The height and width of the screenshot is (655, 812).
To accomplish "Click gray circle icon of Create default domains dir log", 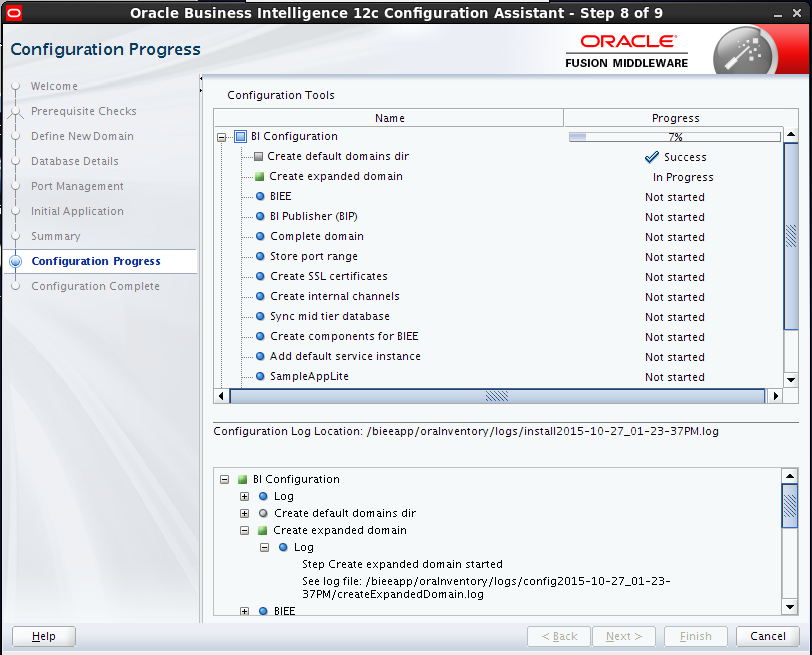I will (x=263, y=513).
